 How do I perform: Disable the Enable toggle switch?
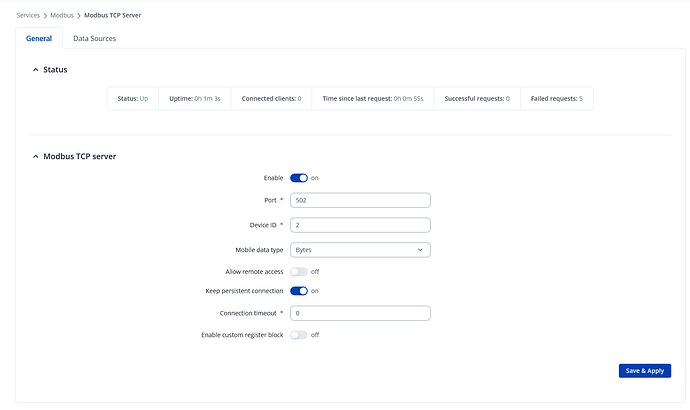pyautogui.click(x=298, y=178)
